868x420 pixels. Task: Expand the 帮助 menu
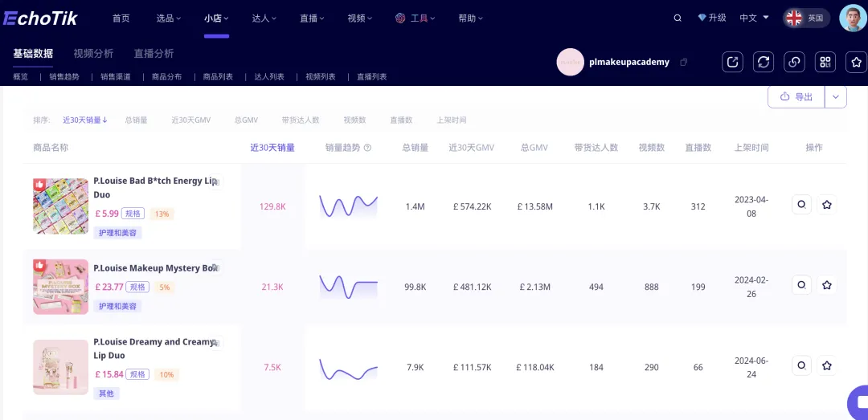[470, 18]
